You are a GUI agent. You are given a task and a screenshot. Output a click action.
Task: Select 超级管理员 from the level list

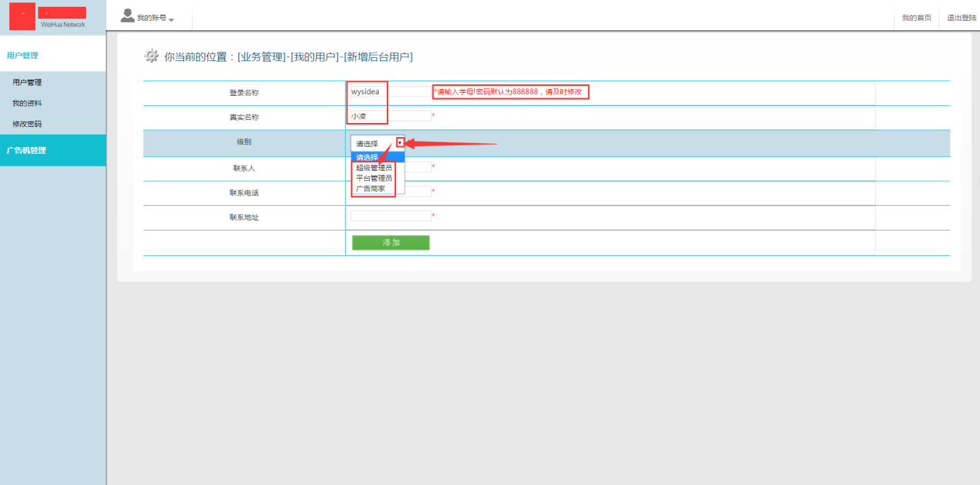(x=374, y=168)
